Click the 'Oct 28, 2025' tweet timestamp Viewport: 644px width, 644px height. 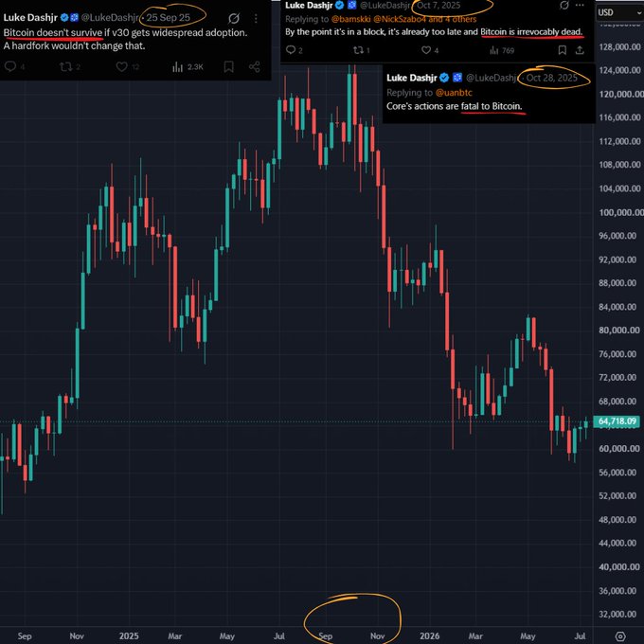[551, 78]
